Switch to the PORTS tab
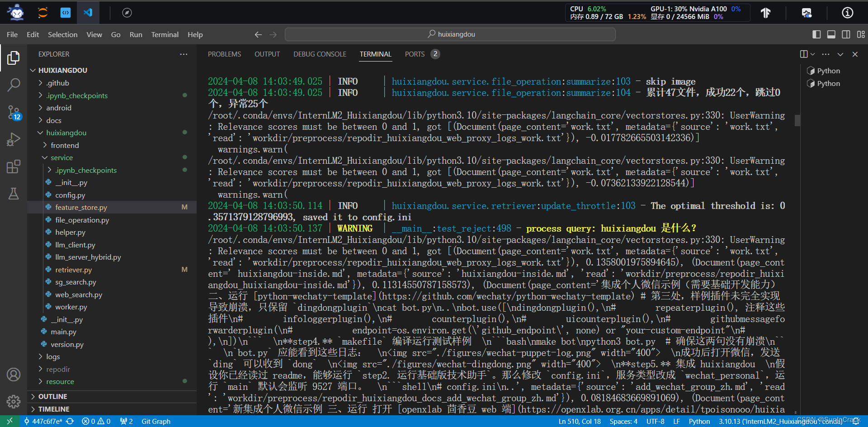The width and height of the screenshot is (868, 427). point(415,54)
